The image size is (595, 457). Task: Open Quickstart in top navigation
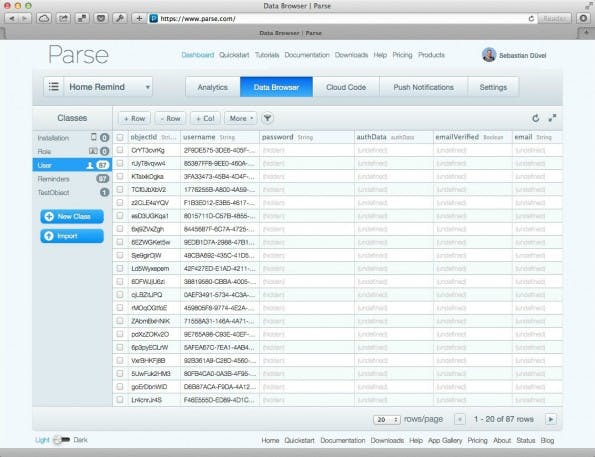coord(234,55)
